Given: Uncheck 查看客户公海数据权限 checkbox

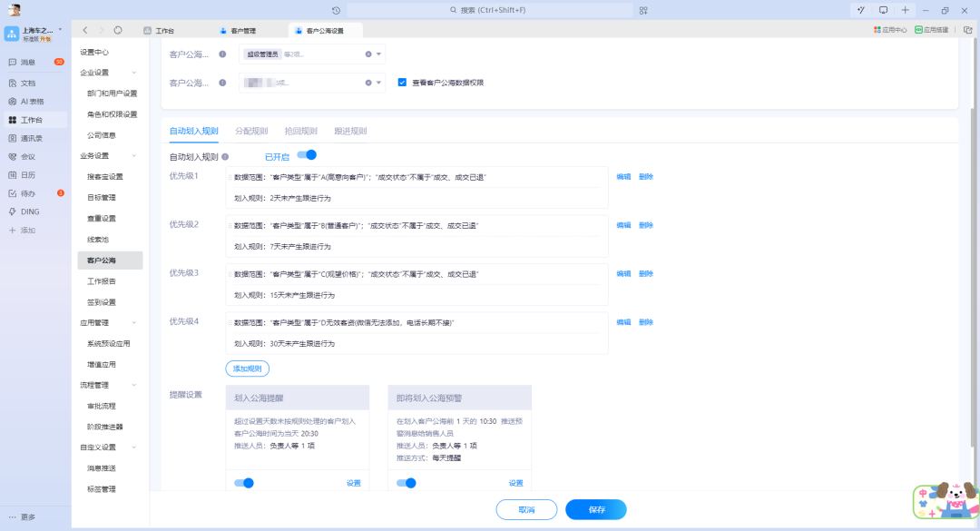Looking at the screenshot, I should coord(402,81).
